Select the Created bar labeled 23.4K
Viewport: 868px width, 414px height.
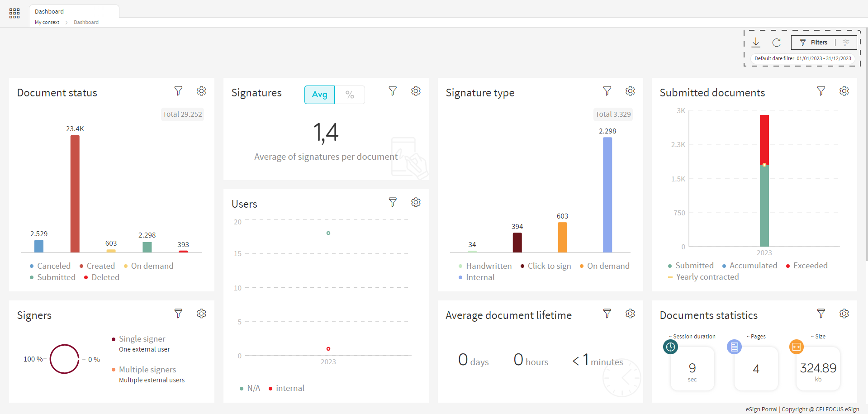(x=75, y=194)
